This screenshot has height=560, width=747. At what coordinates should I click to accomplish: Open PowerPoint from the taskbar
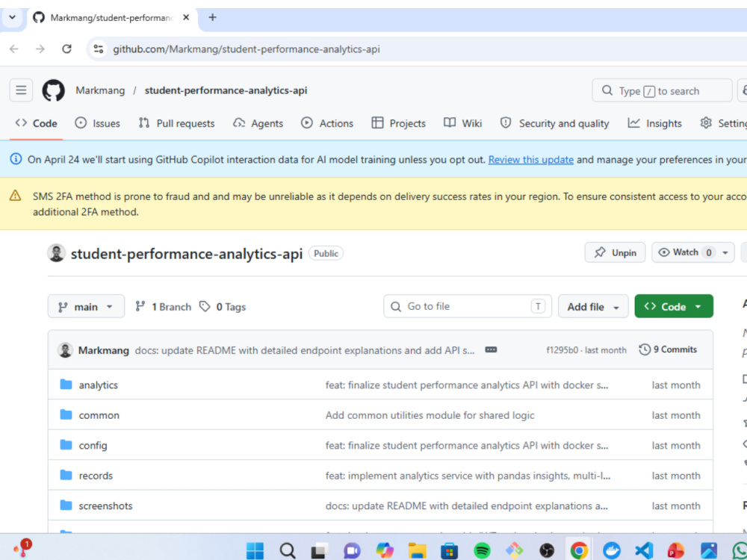(x=677, y=550)
